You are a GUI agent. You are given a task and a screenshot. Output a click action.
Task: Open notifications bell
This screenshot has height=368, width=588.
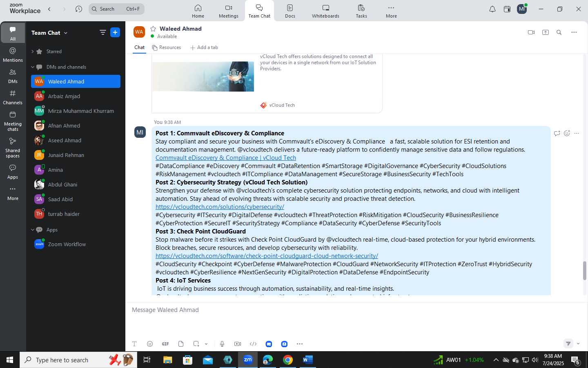pos(492,9)
